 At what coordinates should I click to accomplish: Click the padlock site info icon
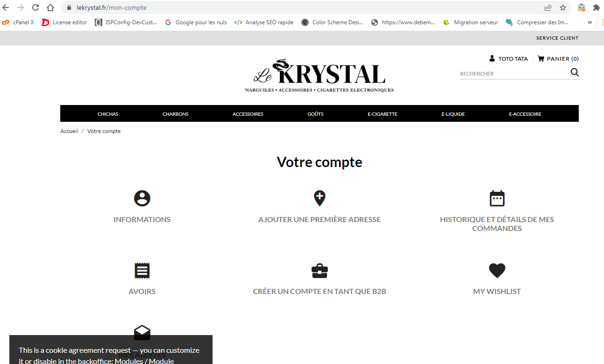69,7
